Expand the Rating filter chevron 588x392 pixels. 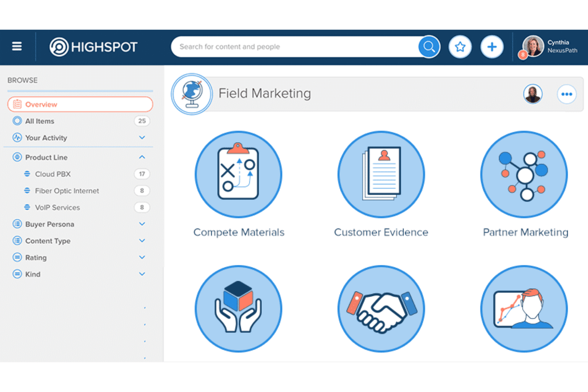tap(142, 257)
